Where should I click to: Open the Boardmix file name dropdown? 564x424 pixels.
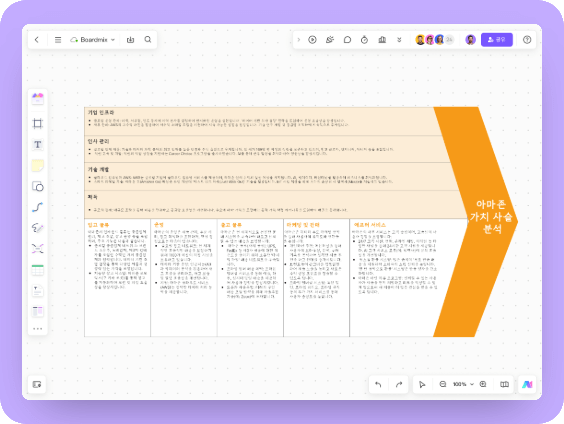point(93,40)
